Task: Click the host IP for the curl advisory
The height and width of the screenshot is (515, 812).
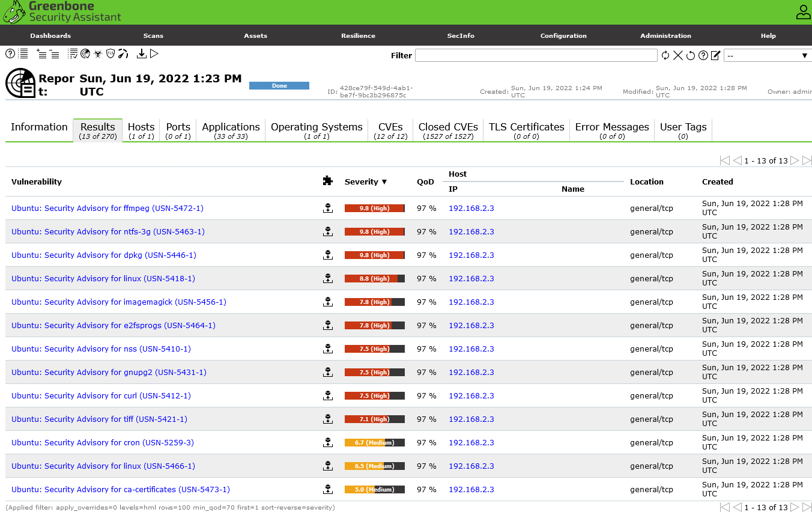Action: [x=471, y=396]
